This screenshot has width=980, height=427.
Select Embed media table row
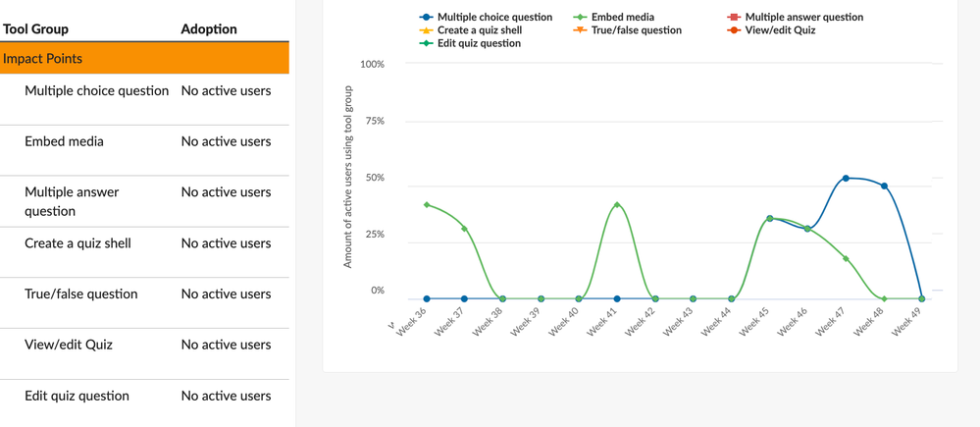click(64, 141)
